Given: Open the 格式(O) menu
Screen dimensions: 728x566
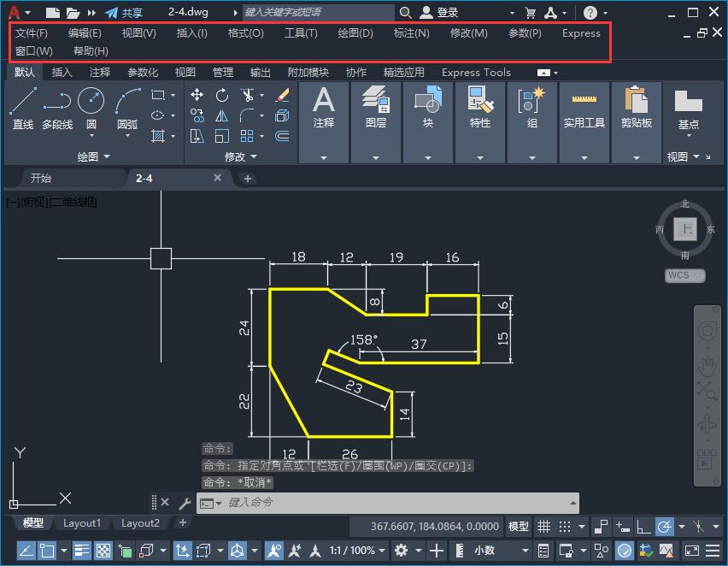Looking at the screenshot, I should point(244,33).
